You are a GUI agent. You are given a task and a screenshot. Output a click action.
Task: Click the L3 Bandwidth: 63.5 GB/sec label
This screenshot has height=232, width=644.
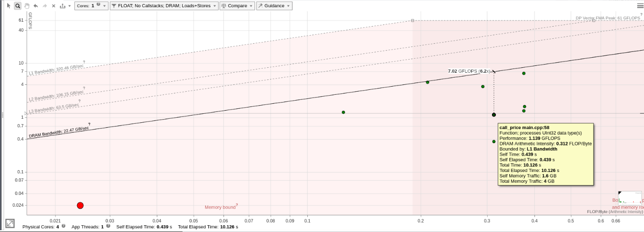click(x=54, y=108)
